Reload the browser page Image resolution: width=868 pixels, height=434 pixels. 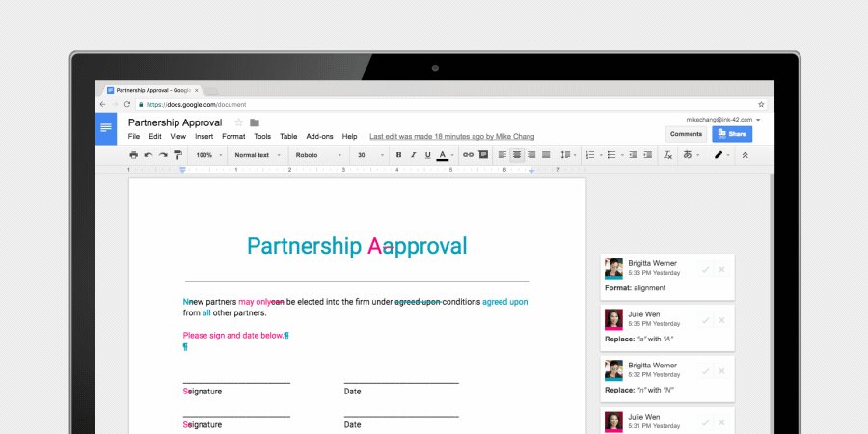point(126,104)
